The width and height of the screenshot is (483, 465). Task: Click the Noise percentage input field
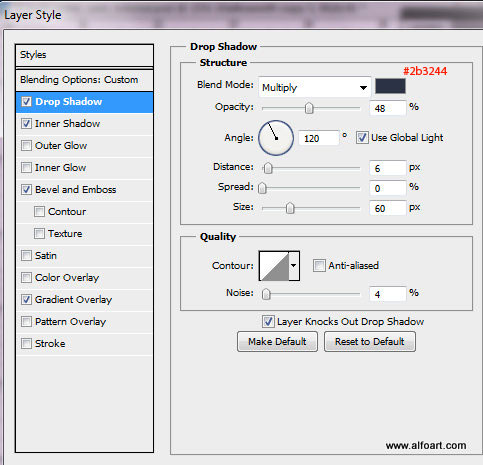coord(388,294)
